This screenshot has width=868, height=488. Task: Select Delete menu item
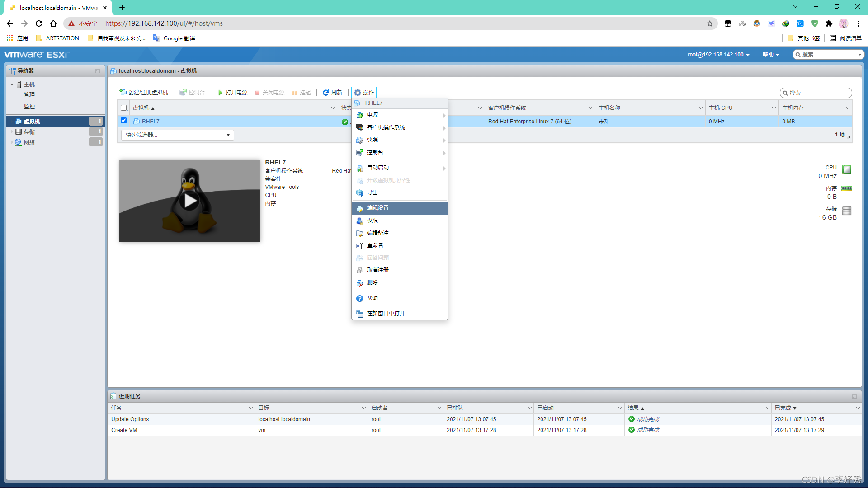click(x=400, y=282)
